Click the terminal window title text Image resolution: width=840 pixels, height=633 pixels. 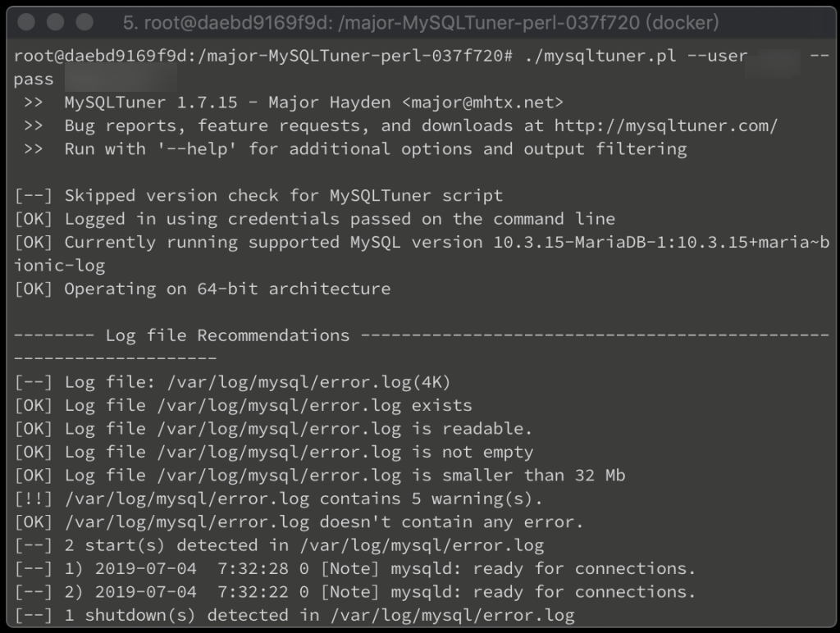(x=421, y=22)
